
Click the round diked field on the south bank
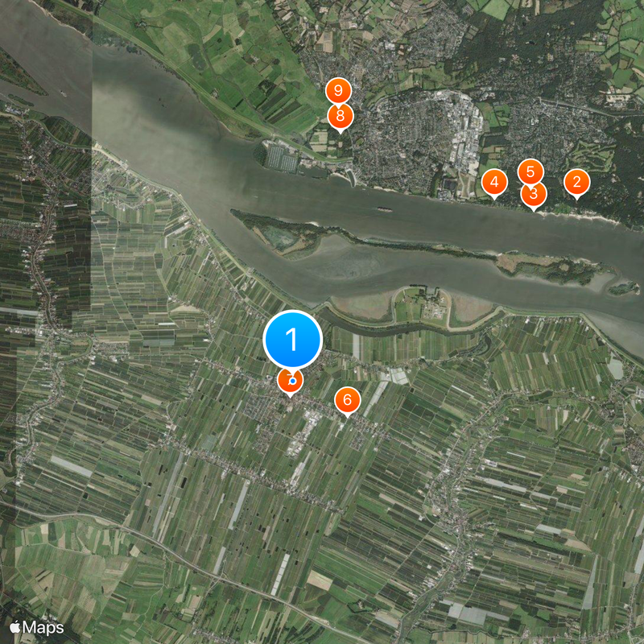point(422,306)
